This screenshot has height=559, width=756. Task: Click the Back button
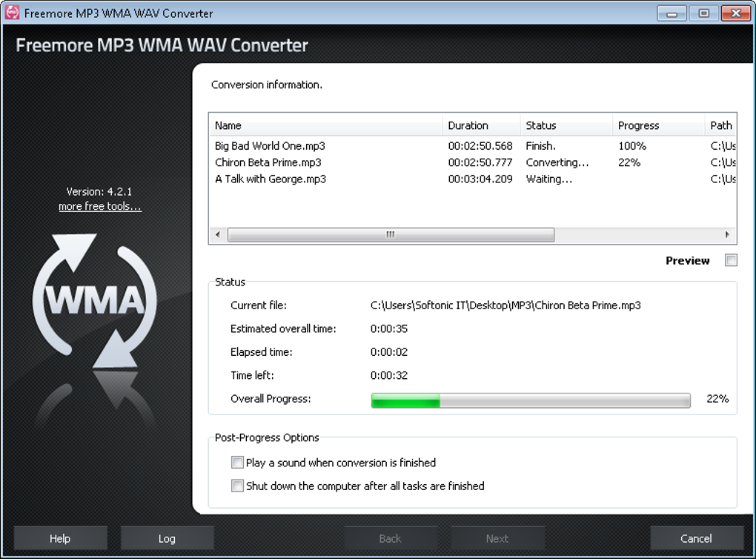pyautogui.click(x=390, y=538)
